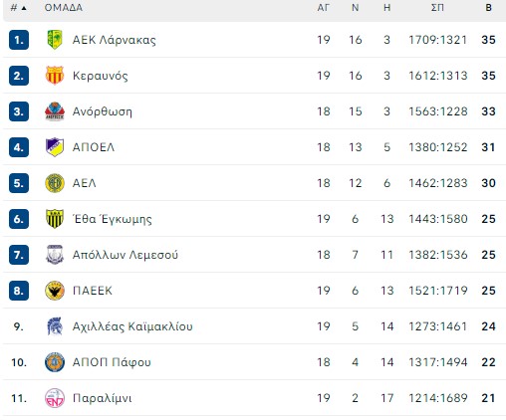The height and width of the screenshot is (420, 506).
Task: Sort table by ΟΜΑΔΑ column header
Action: coord(64,8)
